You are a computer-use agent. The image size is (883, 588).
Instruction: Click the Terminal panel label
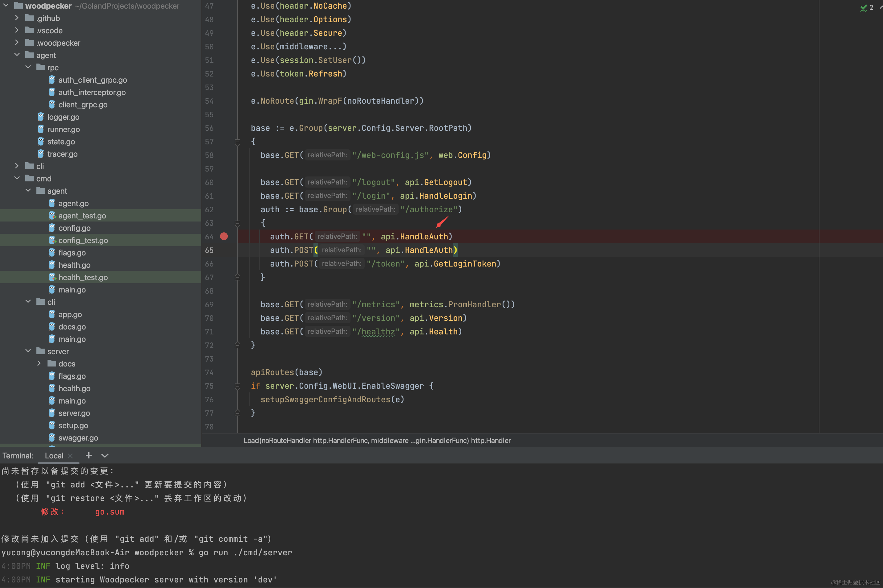18,455
